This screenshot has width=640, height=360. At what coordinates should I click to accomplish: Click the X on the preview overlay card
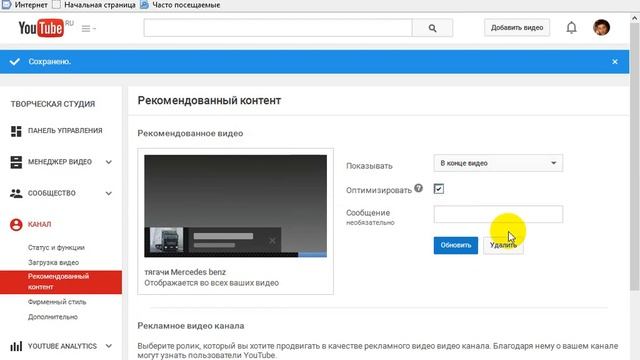(272, 240)
